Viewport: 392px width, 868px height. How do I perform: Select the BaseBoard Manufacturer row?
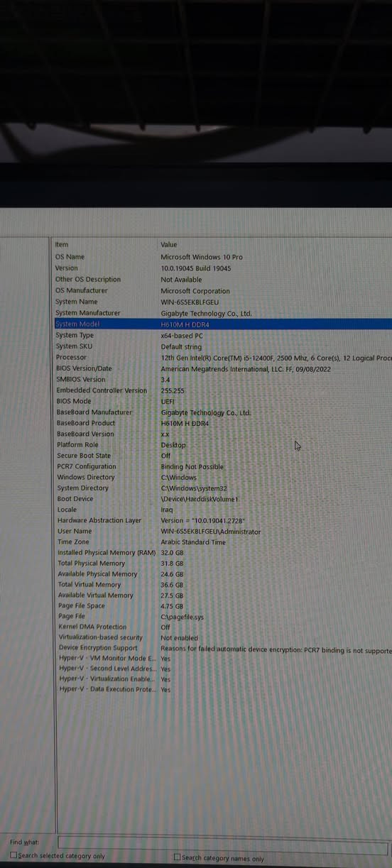pyautogui.click(x=222, y=412)
